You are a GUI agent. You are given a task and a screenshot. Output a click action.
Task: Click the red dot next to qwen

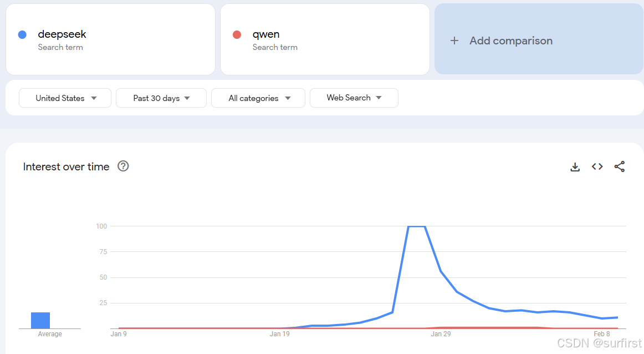[237, 34]
